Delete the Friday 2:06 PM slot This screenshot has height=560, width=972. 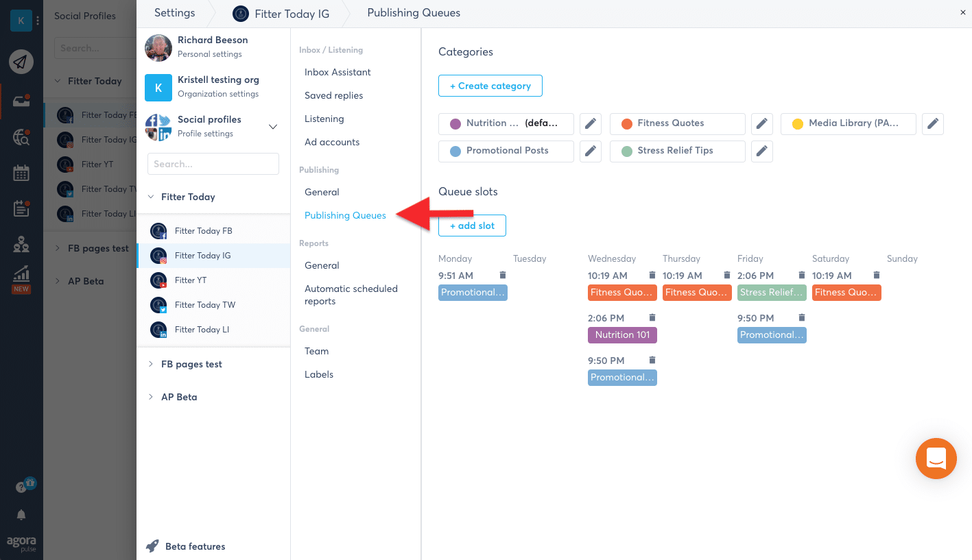(802, 275)
